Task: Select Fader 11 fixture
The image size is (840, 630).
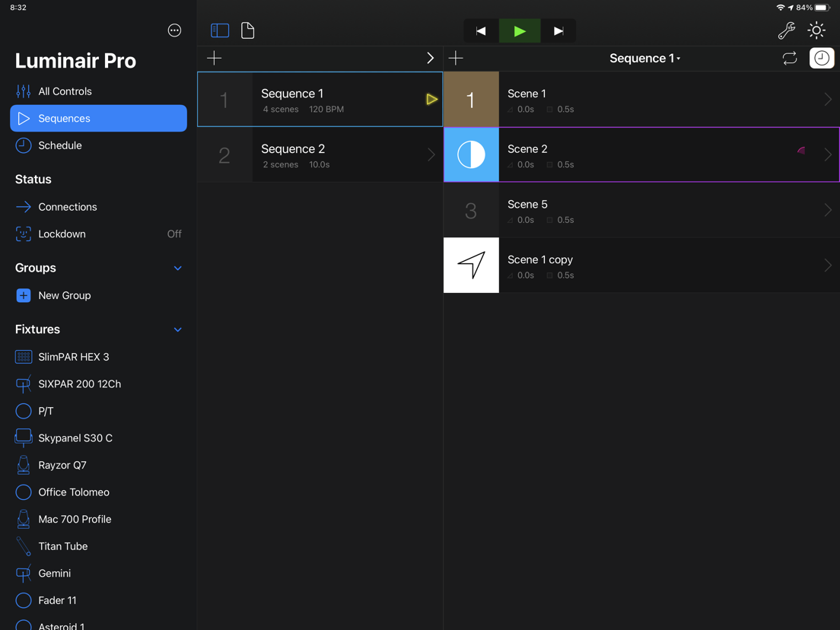Action: [99, 600]
